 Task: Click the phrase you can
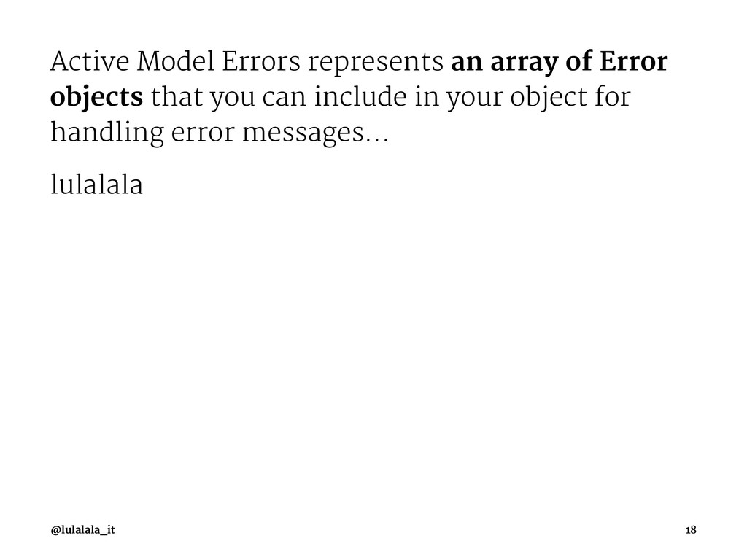pyautogui.click(x=258, y=99)
